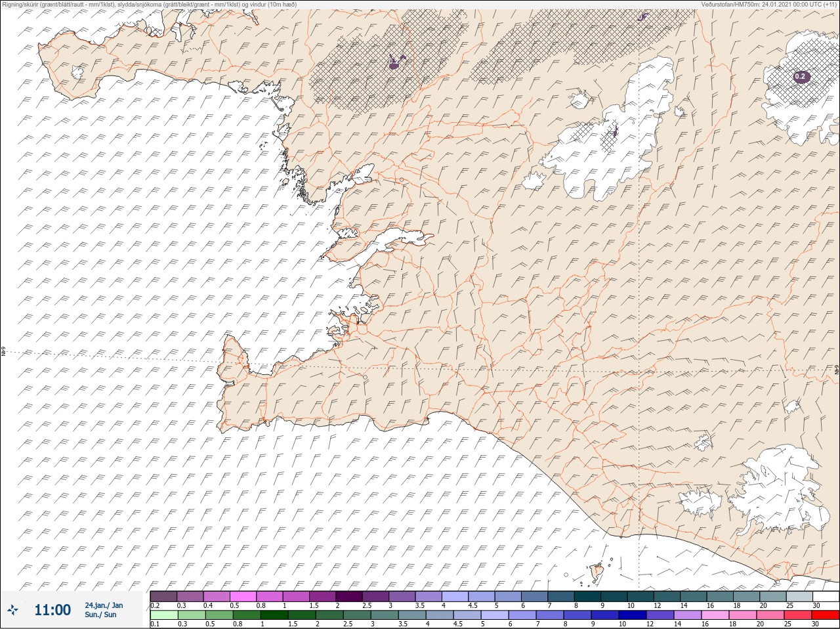Pick upper legend lavender swatch 4 to 4.5

(x=455, y=596)
